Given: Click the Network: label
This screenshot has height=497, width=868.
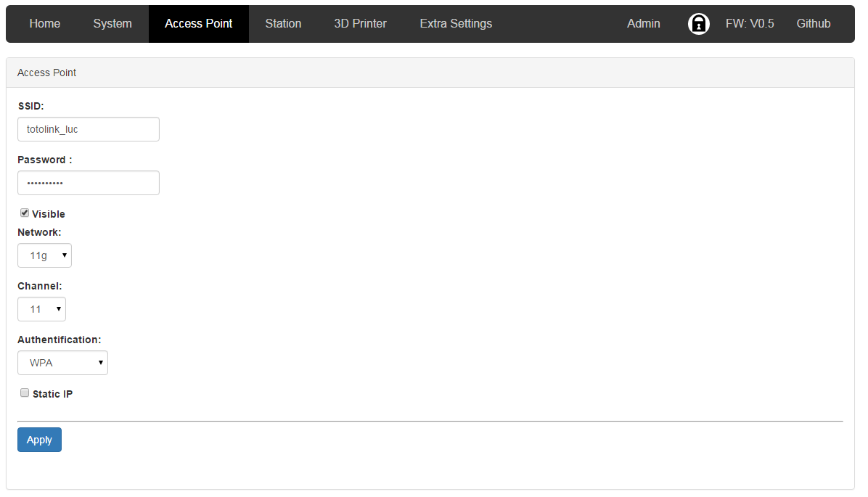Looking at the screenshot, I should pos(39,232).
